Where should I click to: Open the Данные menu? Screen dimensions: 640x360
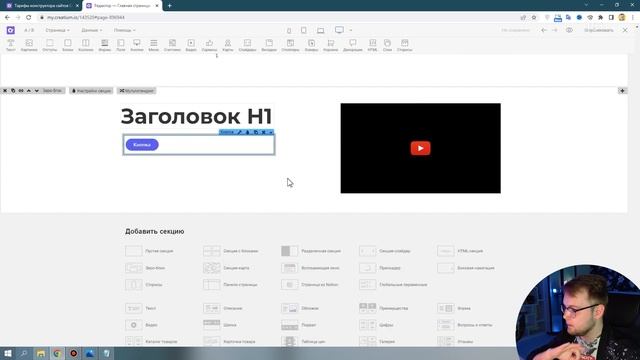tap(91, 30)
